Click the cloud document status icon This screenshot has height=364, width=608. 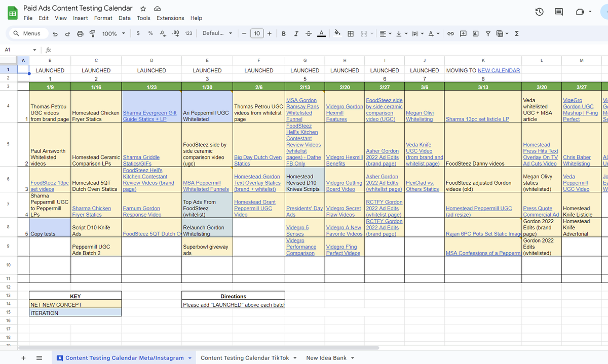point(157,9)
